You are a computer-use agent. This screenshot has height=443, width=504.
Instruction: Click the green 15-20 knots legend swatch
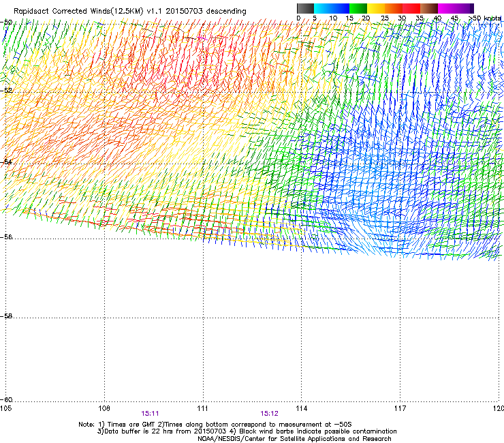pyautogui.click(x=358, y=8)
